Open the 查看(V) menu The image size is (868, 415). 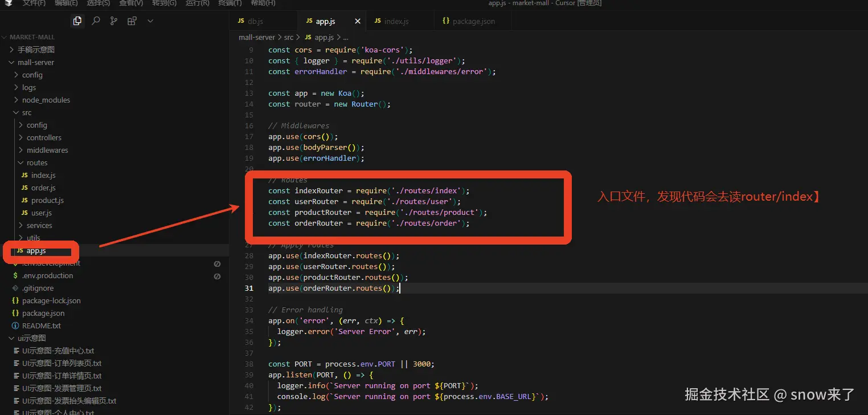pos(131,3)
